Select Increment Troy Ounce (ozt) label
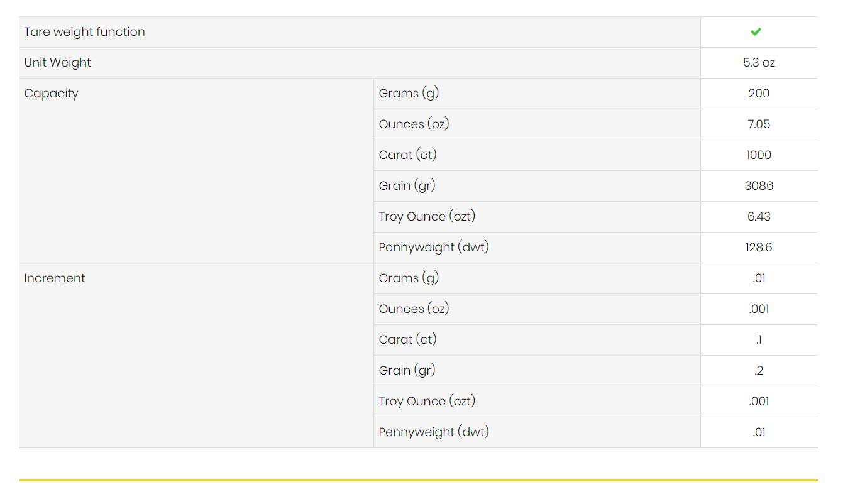The height and width of the screenshot is (504, 843). (x=427, y=402)
